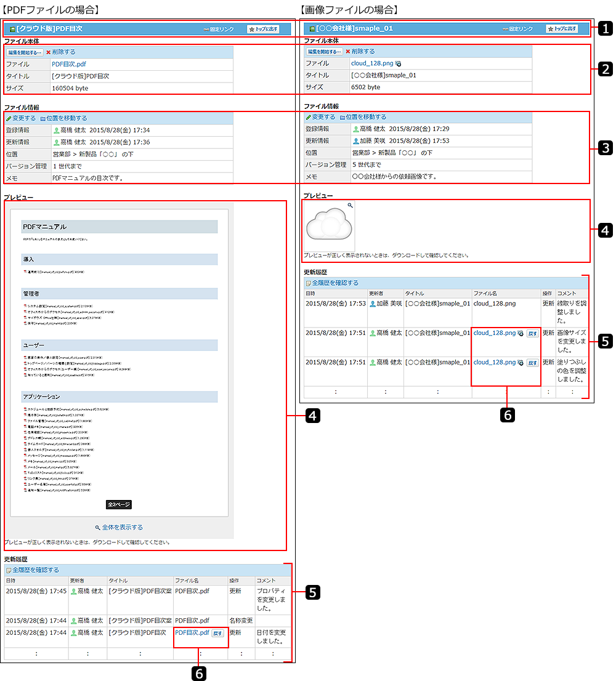Screen dimensions: 616x681
Task: Click red X icon by 削除する in PDF panel
Action: [x=48, y=52]
